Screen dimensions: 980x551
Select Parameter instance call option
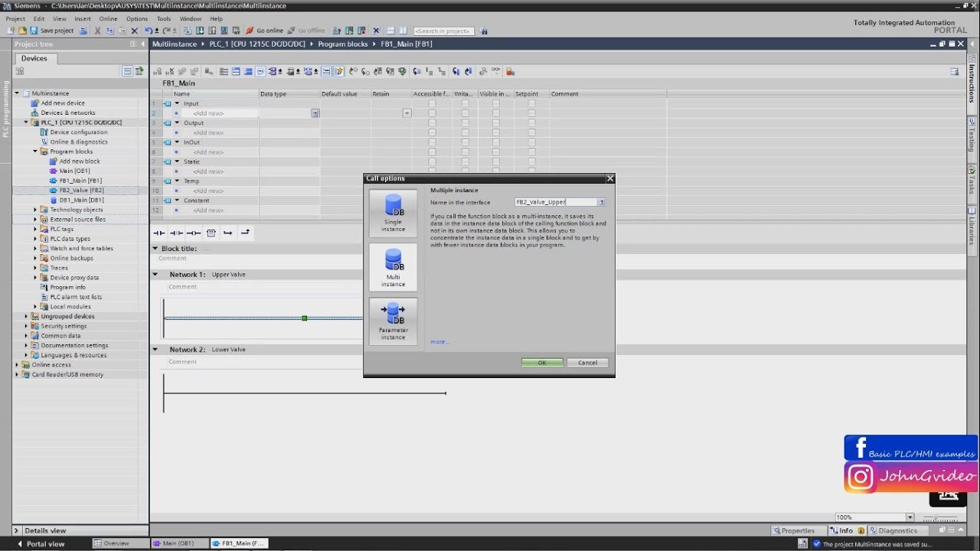pos(393,321)
